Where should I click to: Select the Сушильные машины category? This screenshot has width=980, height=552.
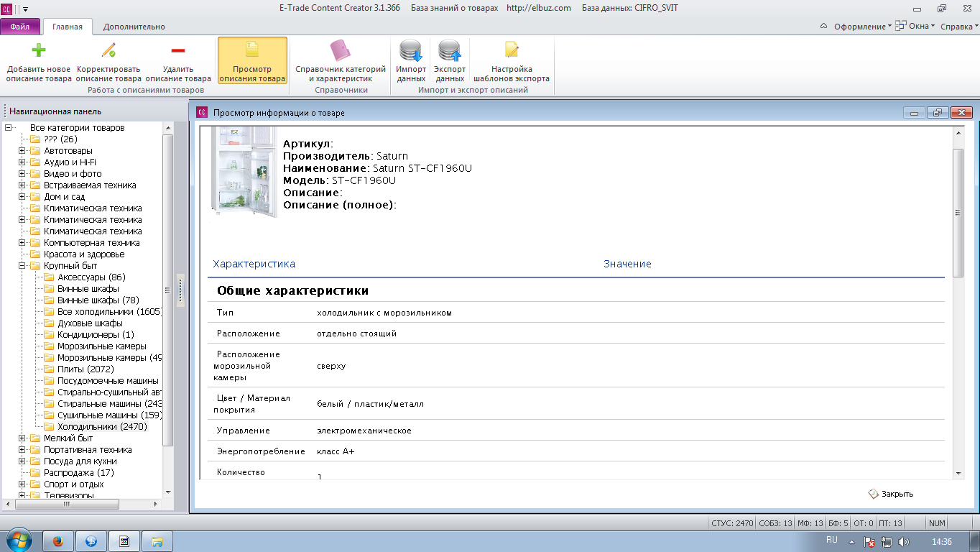coord(110,415)
